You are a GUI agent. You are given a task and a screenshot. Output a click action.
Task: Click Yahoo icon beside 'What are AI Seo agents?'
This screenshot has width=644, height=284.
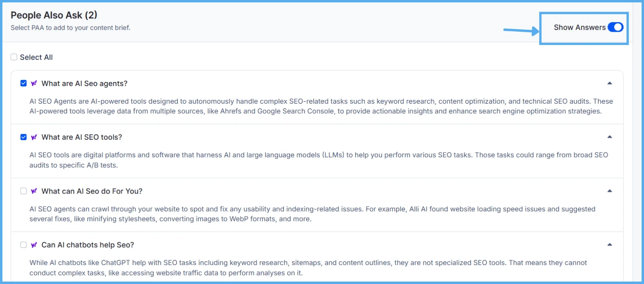click(34, 83)
